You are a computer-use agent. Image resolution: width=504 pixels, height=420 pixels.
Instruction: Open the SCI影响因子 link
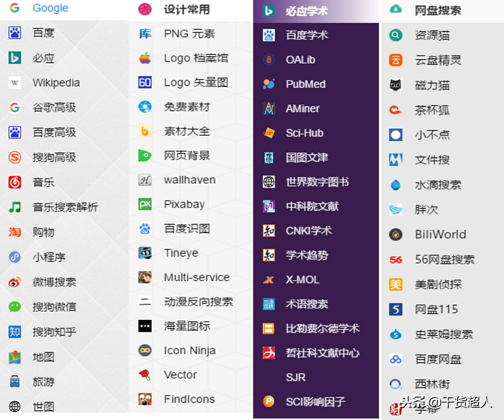click(315, 401)
